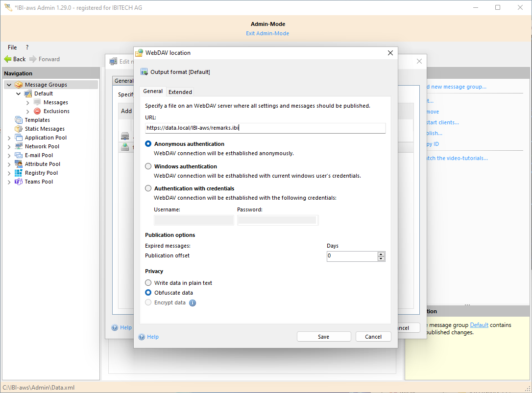
Task: Click the green Back arrow icon
Action: click(x=8, y=59)
